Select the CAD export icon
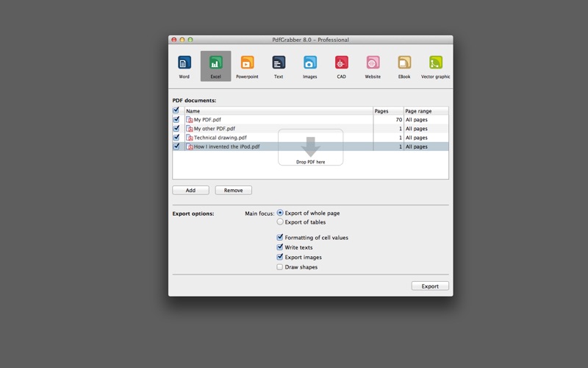 pyautogui.click(x=341, y=63)
